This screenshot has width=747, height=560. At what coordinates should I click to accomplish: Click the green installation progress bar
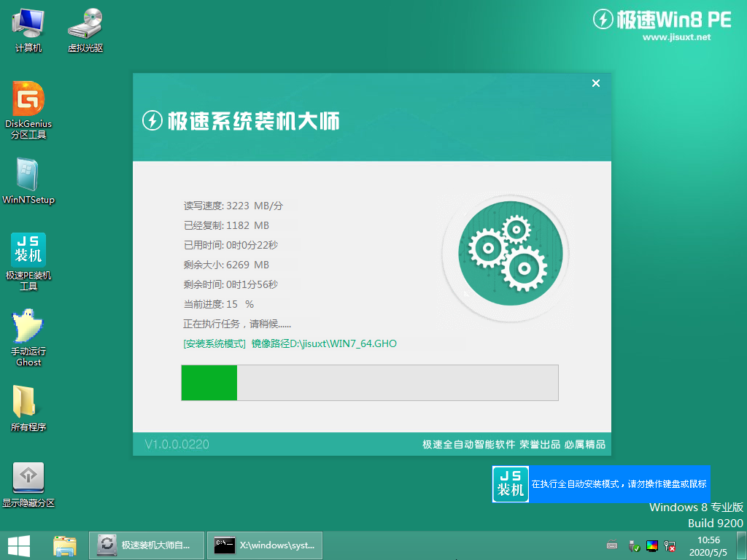click(370, 383)
